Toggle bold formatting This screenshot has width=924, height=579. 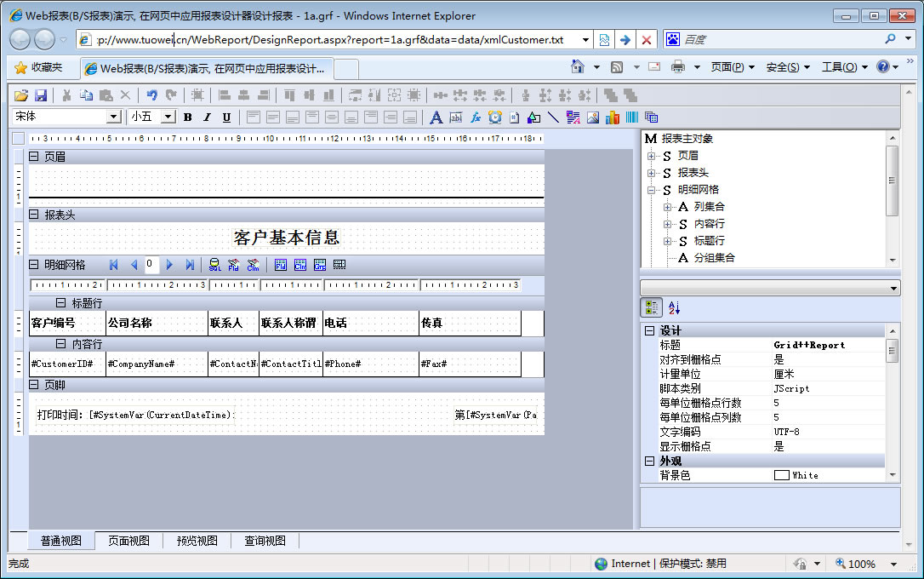point(187,118)
